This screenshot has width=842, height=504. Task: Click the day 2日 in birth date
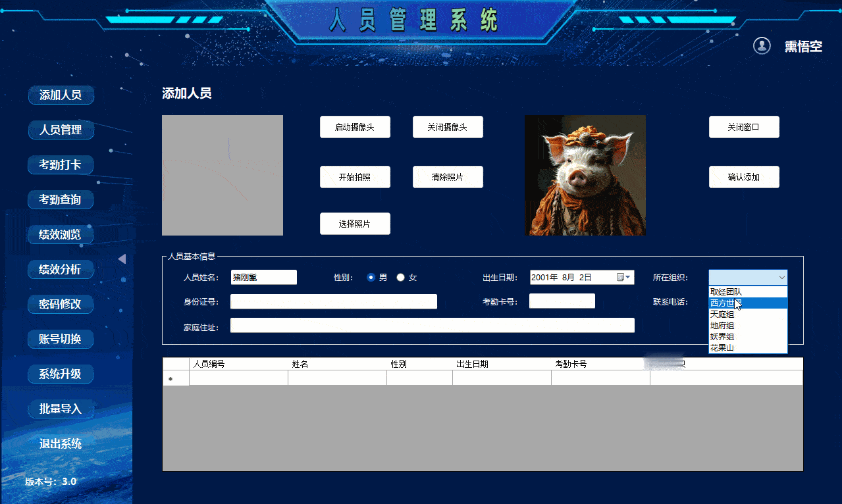click(586, 278)
